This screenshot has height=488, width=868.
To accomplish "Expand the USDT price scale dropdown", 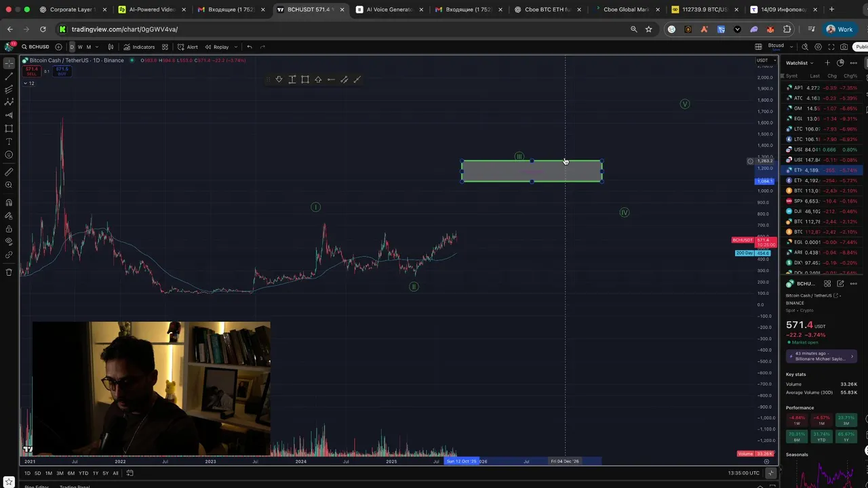I will pos(765,60).
